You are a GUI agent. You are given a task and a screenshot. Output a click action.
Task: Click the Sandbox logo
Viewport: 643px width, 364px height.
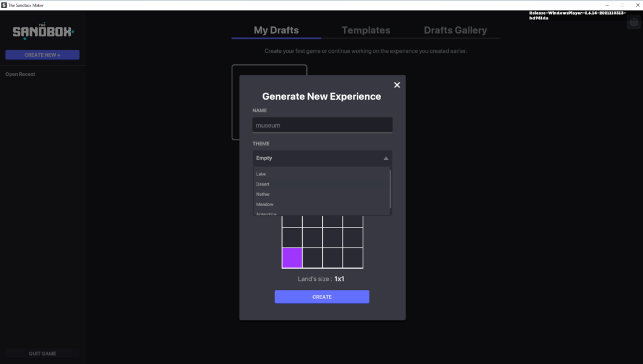pyautogui.click(x=43, y=31)
